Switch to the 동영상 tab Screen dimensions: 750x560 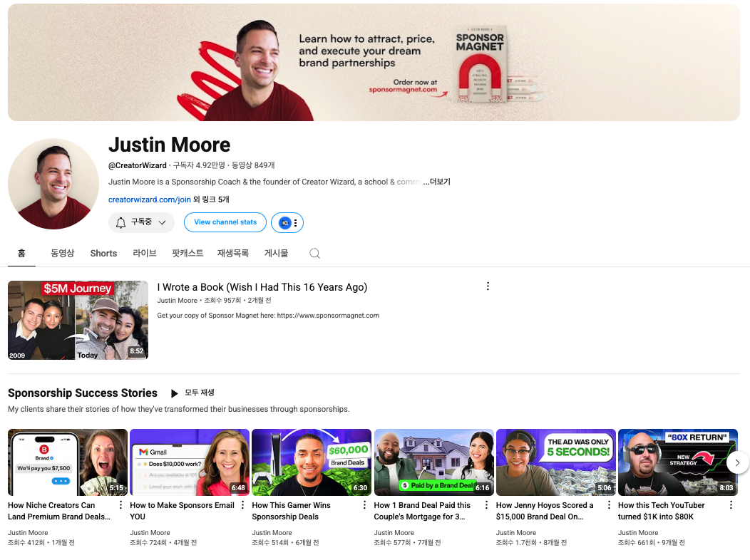click(x=63, y=253)
